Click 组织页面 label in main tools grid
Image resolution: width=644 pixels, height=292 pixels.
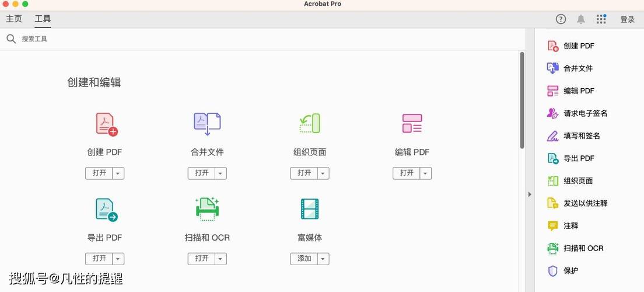point(310,152)
